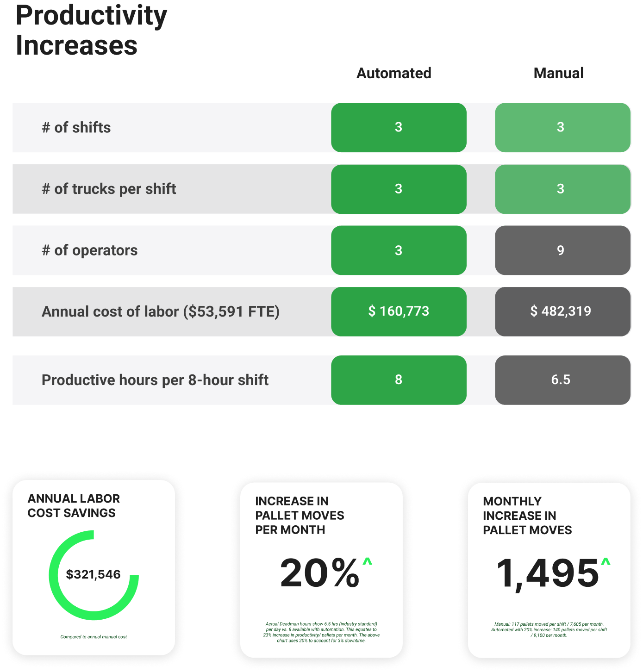The height and width of the screenshot is (672, 643).
Task: Select the Manual column header
Action: pos(559,73)
